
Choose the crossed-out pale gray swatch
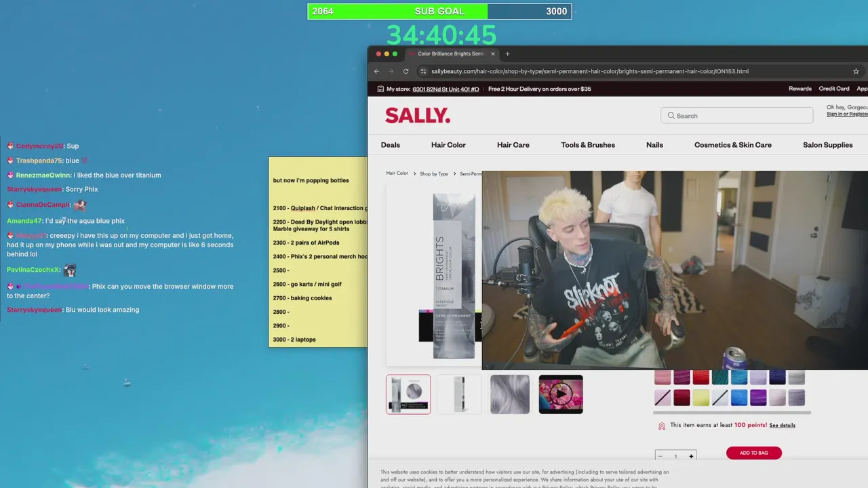coord(720,397)
